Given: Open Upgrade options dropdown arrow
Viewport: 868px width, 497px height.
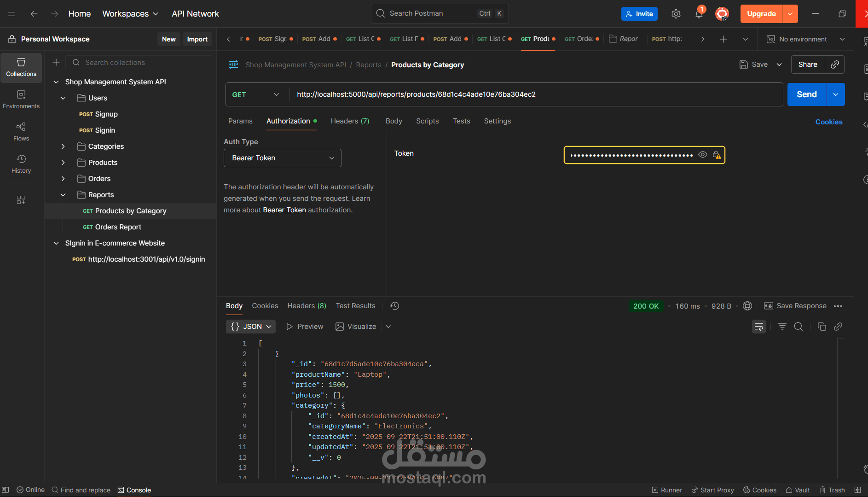Looking at the screenshot, I should click(790, 14).
